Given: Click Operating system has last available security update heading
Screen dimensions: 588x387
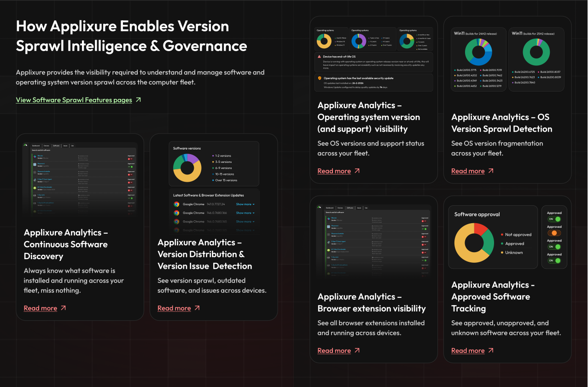Looking at the screenshot, I should tap(358, 78).
